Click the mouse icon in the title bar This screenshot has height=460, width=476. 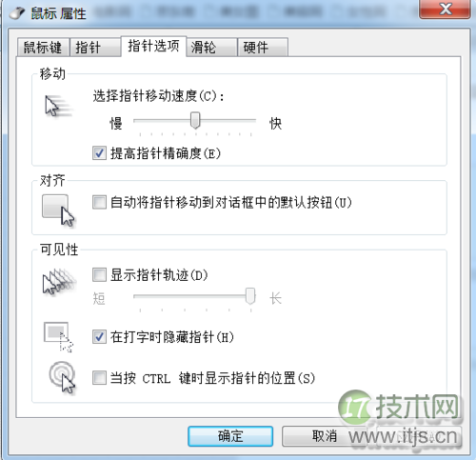point(16,13)
